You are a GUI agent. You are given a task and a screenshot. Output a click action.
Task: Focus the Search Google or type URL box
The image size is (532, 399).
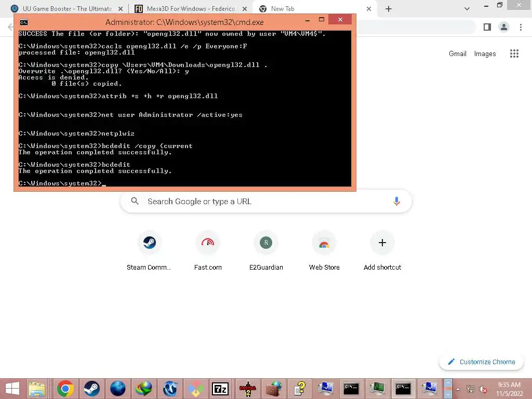pos(266,201)
